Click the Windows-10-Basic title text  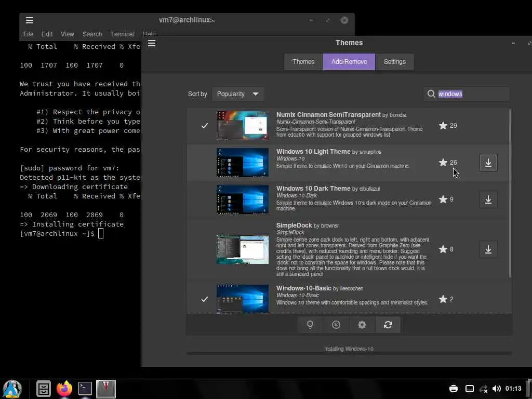point(303,288)
